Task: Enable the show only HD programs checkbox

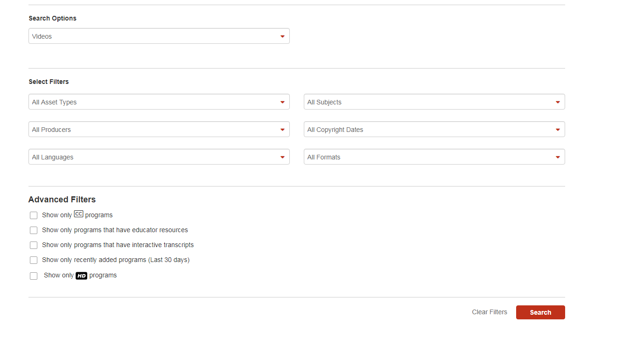Action: 34,276
